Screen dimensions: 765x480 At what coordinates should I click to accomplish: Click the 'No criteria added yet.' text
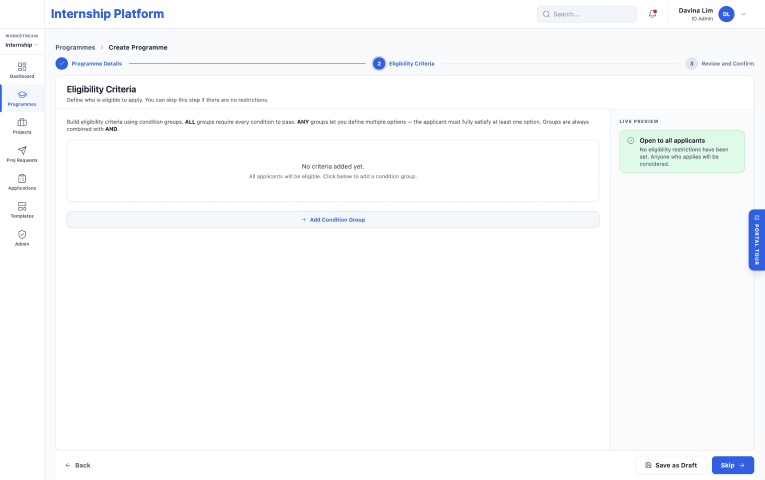333,166
